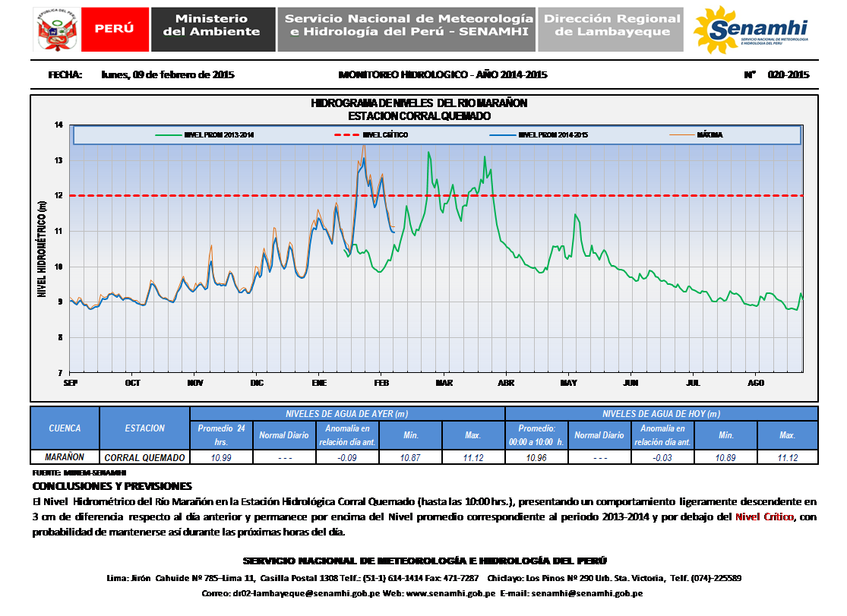Select the CUENCA column header

click(65, 428)
